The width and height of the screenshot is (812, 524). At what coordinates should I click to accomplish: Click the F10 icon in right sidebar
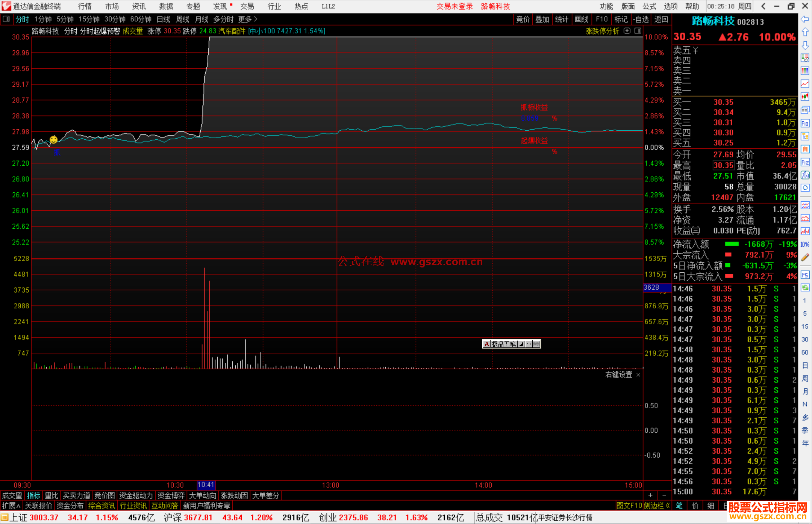[805, 123]
